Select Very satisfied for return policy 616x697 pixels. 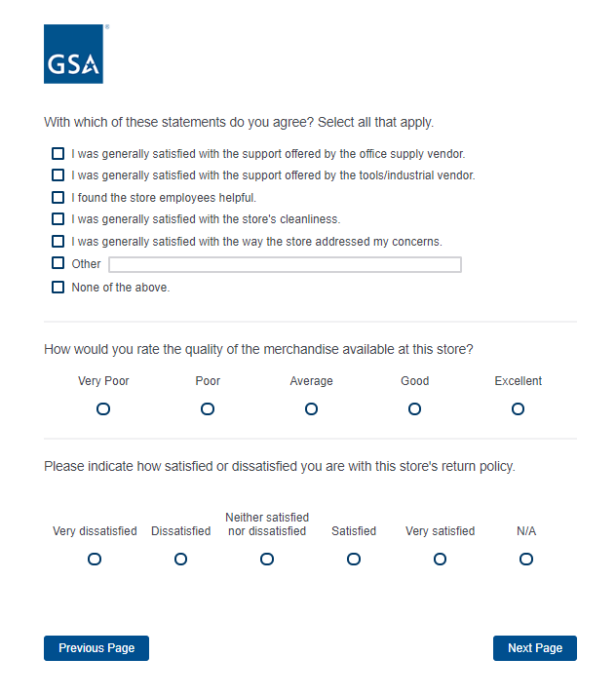pyautogui.click(x=440, y=560)
